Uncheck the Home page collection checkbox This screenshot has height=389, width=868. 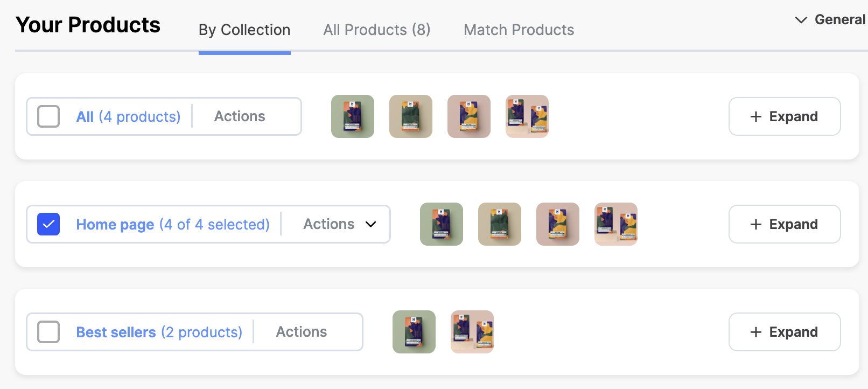(48, 224)
